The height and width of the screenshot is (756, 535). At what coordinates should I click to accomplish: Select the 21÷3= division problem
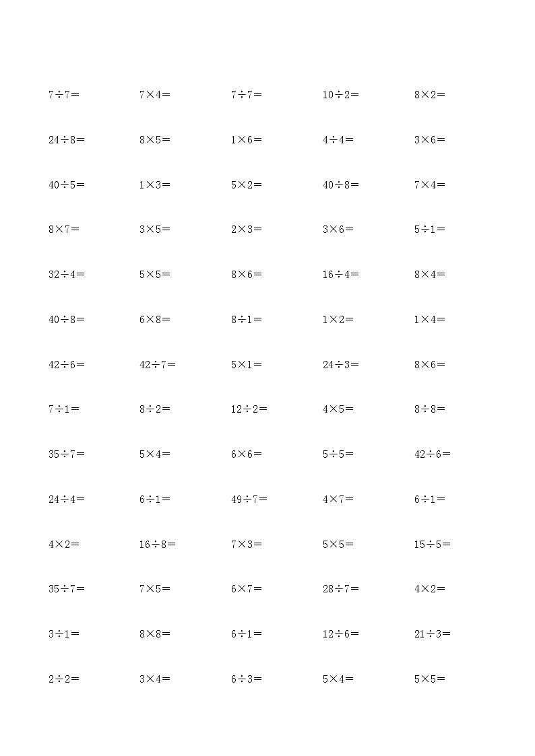click(x=432, y=634)
